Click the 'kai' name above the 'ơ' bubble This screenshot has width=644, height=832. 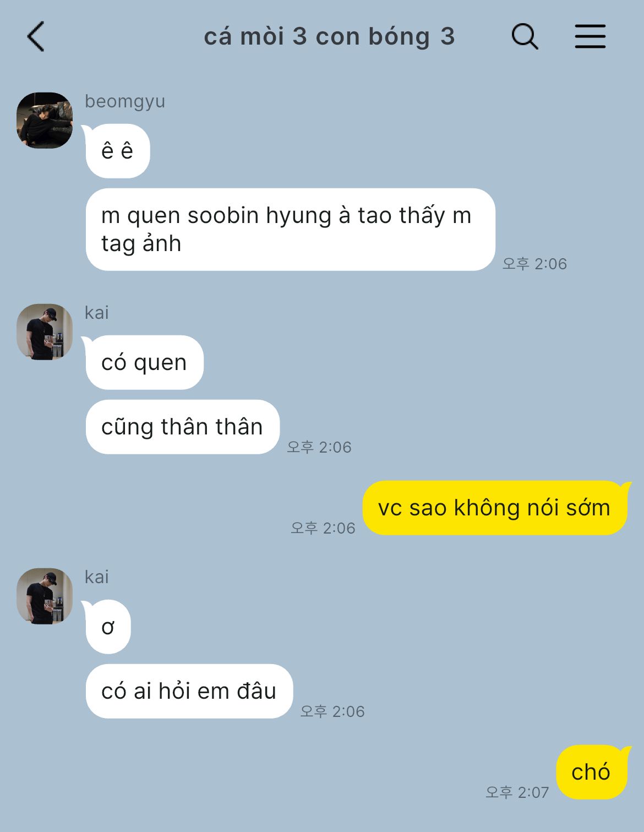click(97, 577)
